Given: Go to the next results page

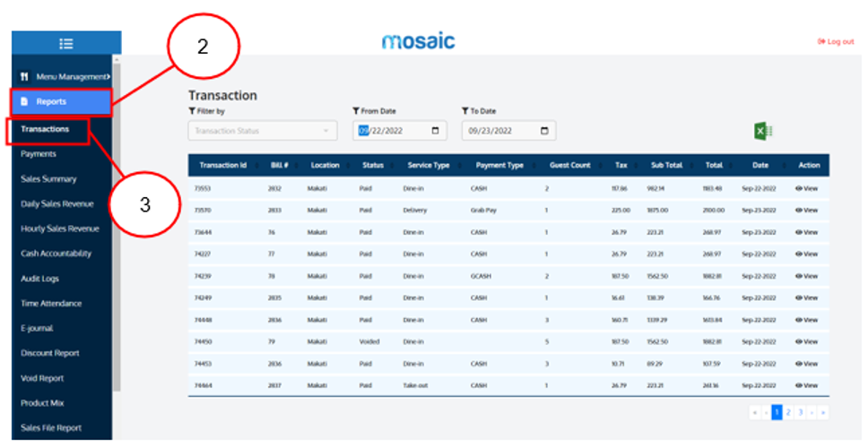Looking at the screenshot, I should pyautogui.click(x=812, y=412).
